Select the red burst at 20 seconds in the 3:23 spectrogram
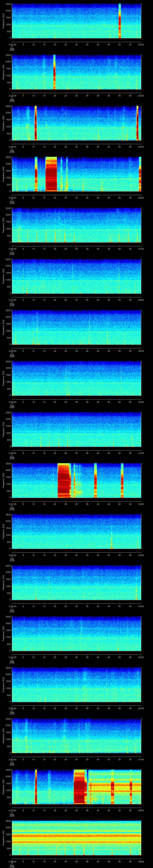Viewport: 153px width, 868px height. [55, 72]
